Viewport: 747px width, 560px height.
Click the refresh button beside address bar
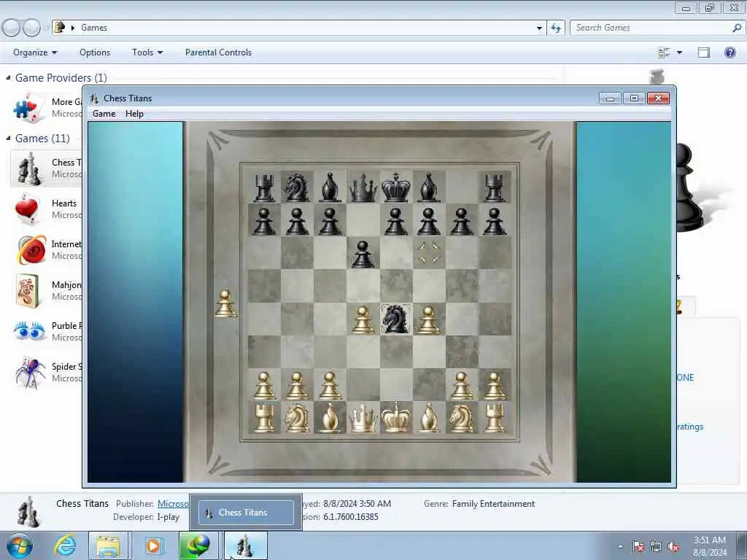pyautogui.click(x=556, y=28)
